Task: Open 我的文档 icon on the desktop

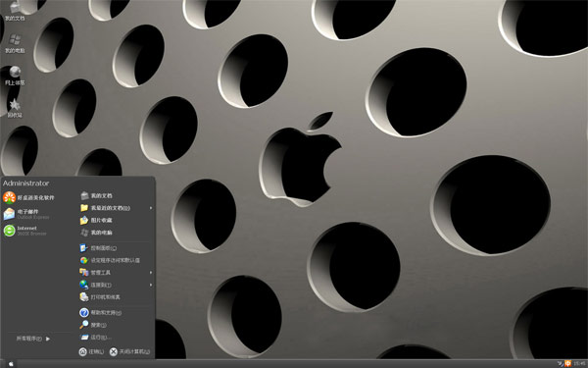Action: pos(15,10)
